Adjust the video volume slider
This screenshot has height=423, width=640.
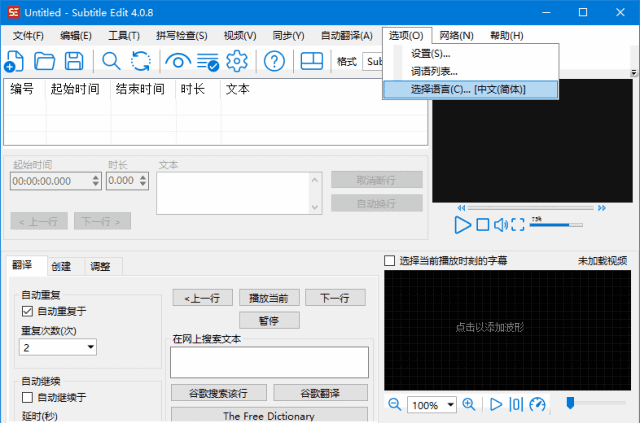pyautogui.click(x=556, y=225)
